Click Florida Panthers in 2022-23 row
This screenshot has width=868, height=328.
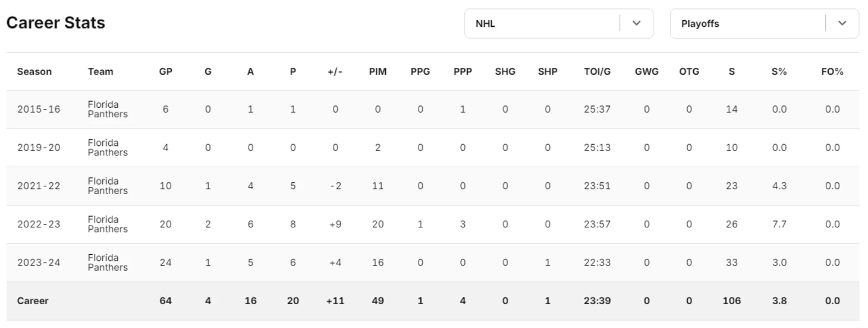tap(108, 224)
